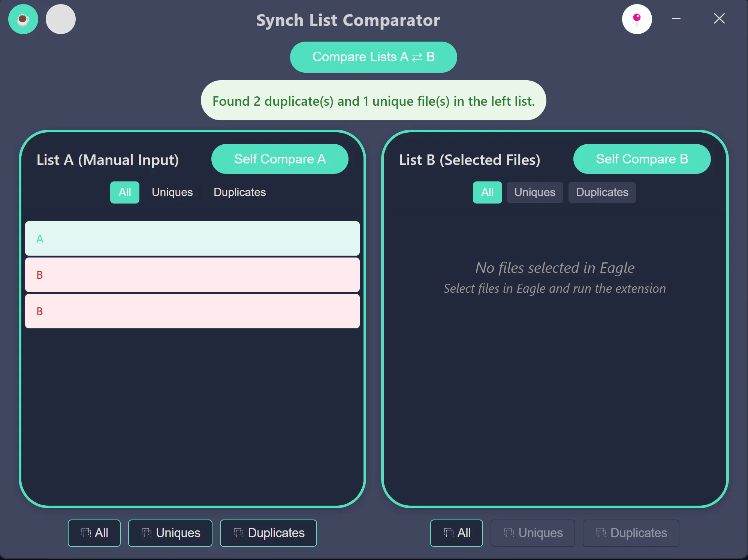Copy Duplicates from List A bottom button
The width and height of the screenshot is (748, 560).
[x=268, y=533]
